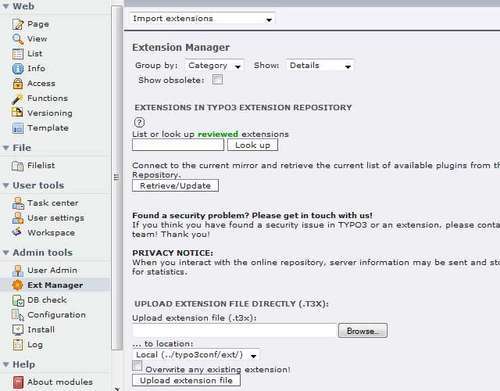500x391 pixels.
Task: Open the Configuration menu entry
Action: 56,315
